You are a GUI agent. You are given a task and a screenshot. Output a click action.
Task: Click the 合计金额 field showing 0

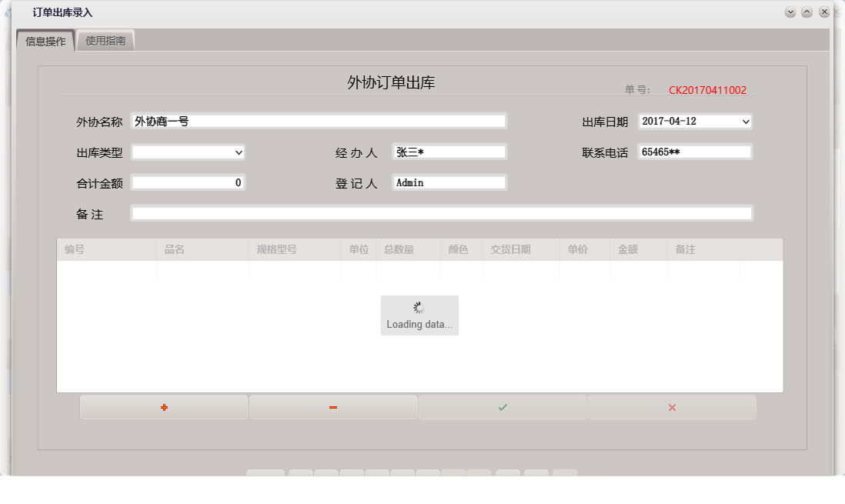[189, 182]
